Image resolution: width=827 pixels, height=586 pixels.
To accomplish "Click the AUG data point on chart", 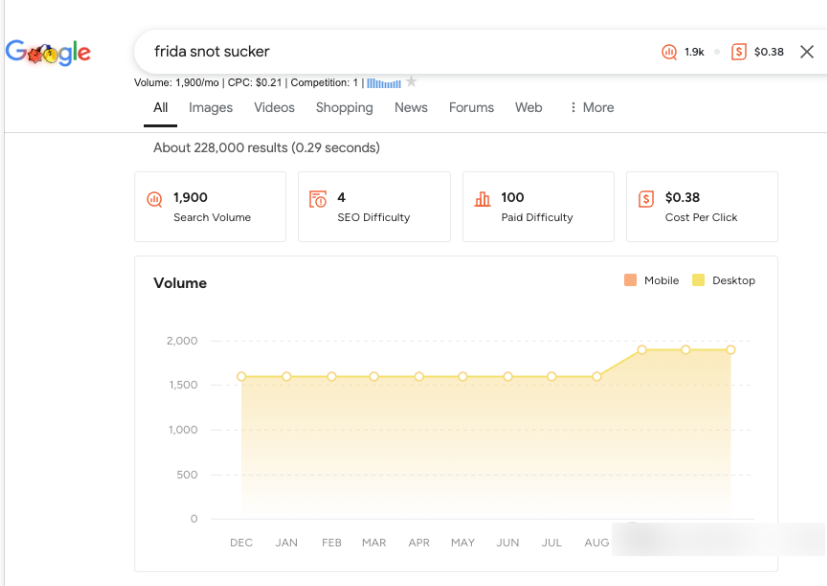I will tap(597, 377).
